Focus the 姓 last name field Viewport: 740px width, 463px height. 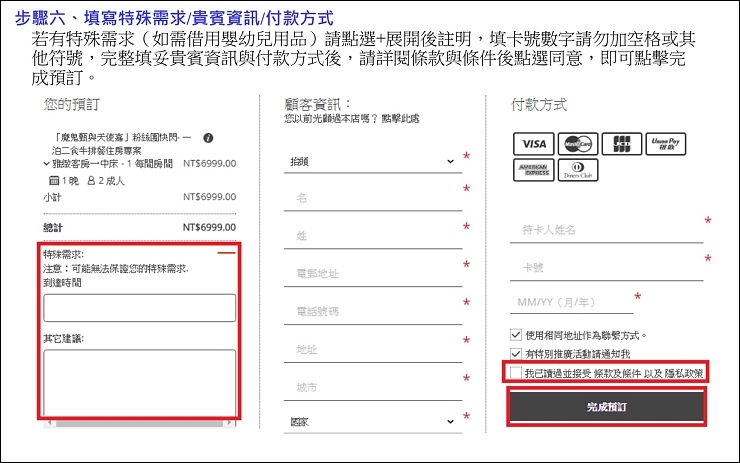point(373,236)
